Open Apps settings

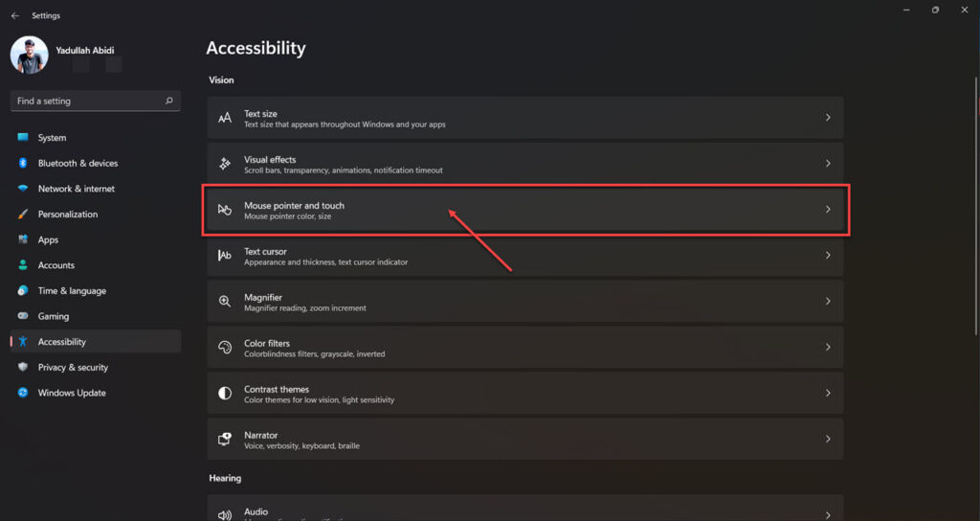click(x=96, y=239)
